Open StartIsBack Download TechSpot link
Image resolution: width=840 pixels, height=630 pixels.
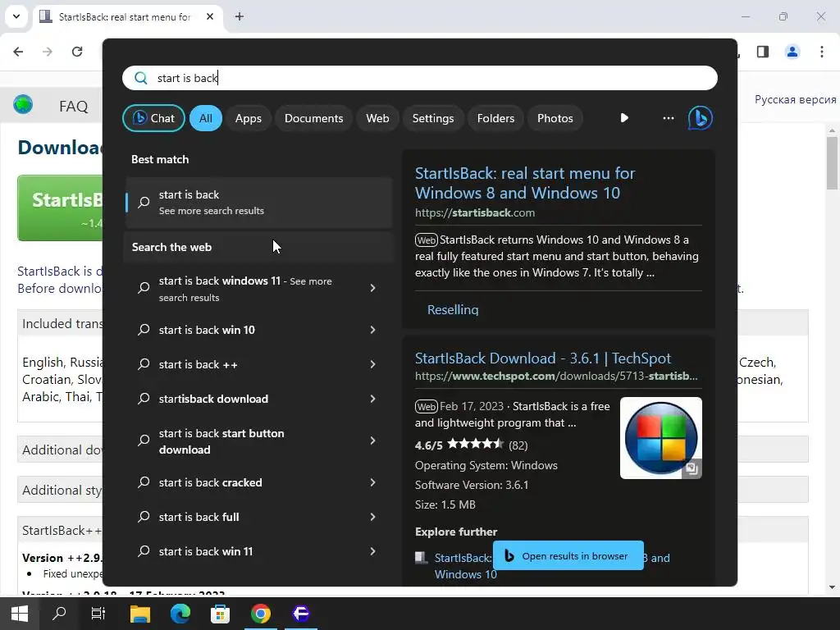pos(543,358)
